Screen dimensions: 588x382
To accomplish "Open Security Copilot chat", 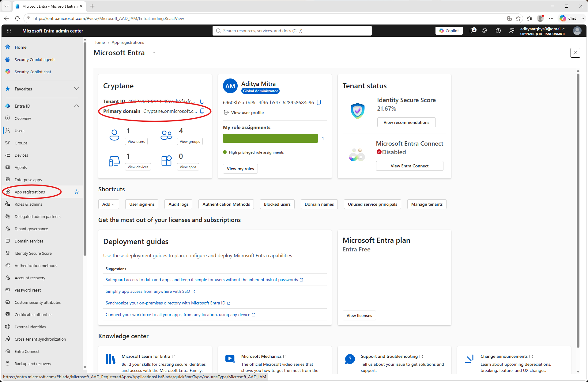I will (x=33, y=72).
